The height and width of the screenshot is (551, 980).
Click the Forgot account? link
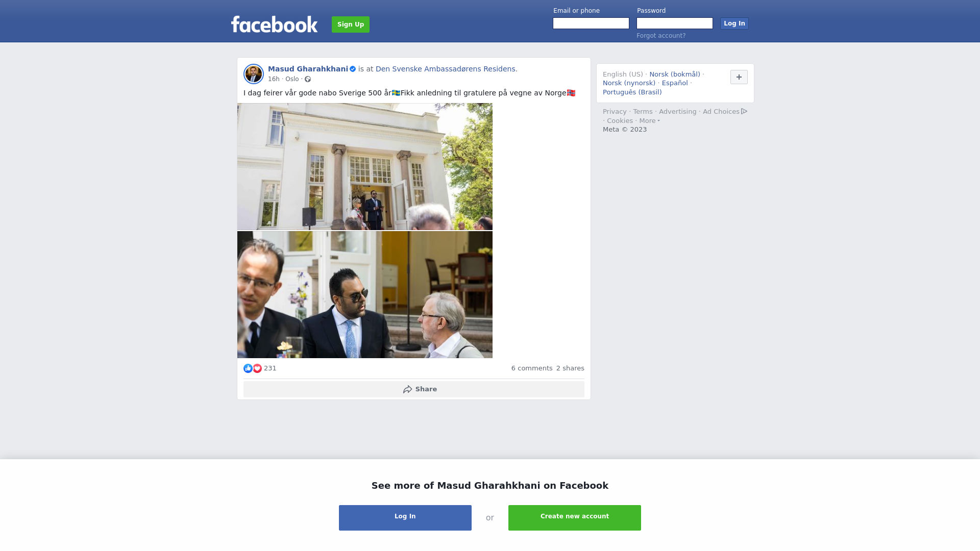coord(661,36)
